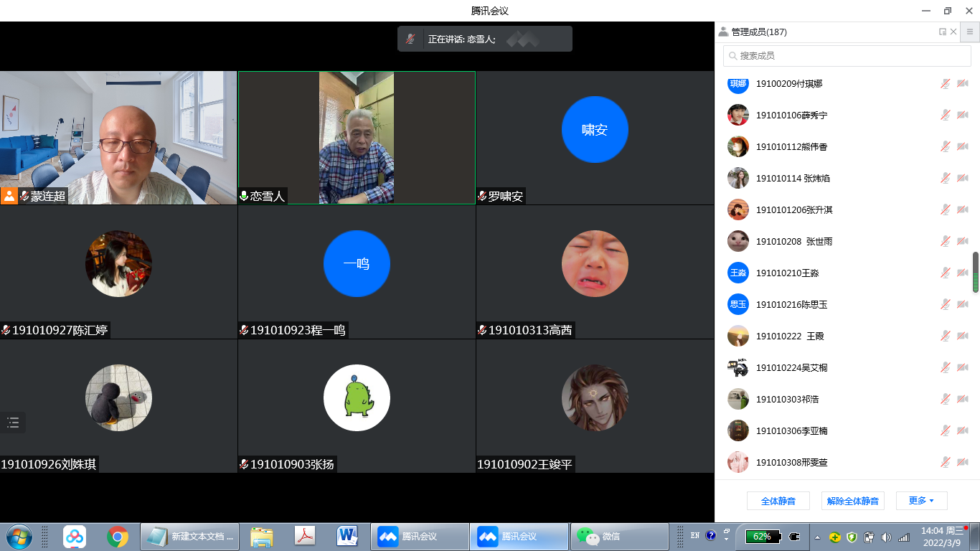The image size is (980, 551).
Task: Unmute microphone for 张世雨
Action: pyautogui.click(x=946, y=242)
